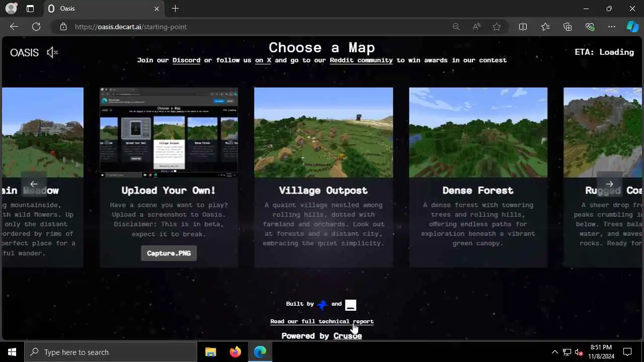This screenshot has height=362, width=644.
Task: Toggle split screen icon
Action: (523, 27)
